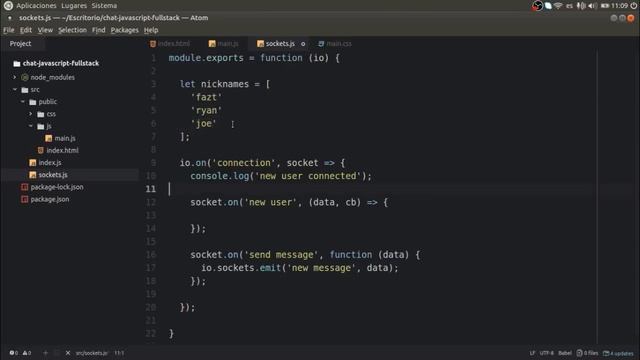The height and width of the screenshot is (360, 640).
Task: Open sockets.js in the tree
Action: tap(53, 175)
